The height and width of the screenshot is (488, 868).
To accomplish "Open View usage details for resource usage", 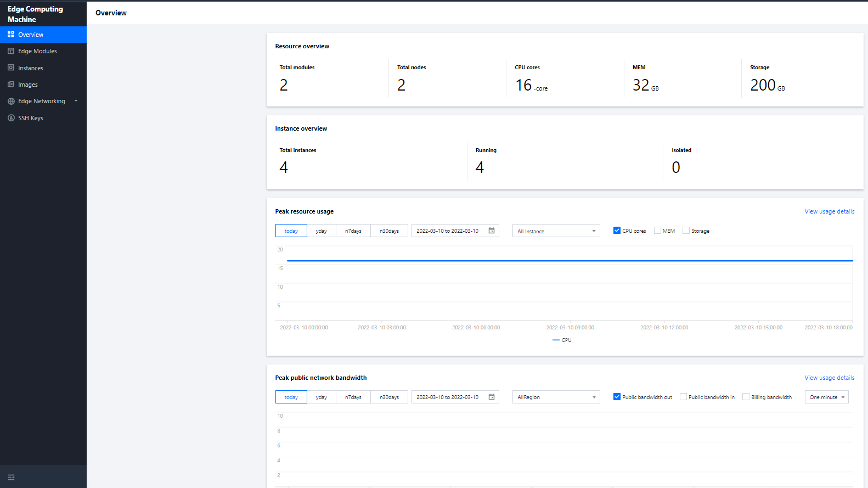I will (x=829, y=211).
